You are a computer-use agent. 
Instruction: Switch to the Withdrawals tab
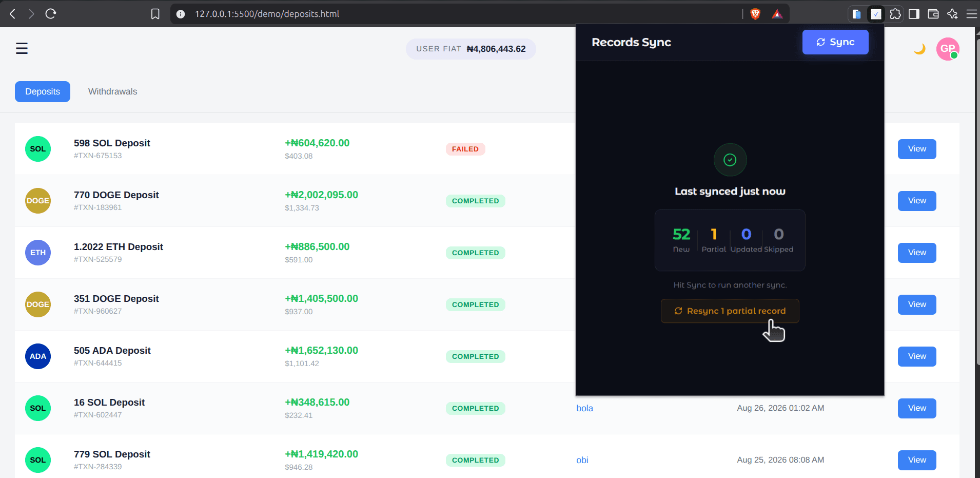[112, 91]
